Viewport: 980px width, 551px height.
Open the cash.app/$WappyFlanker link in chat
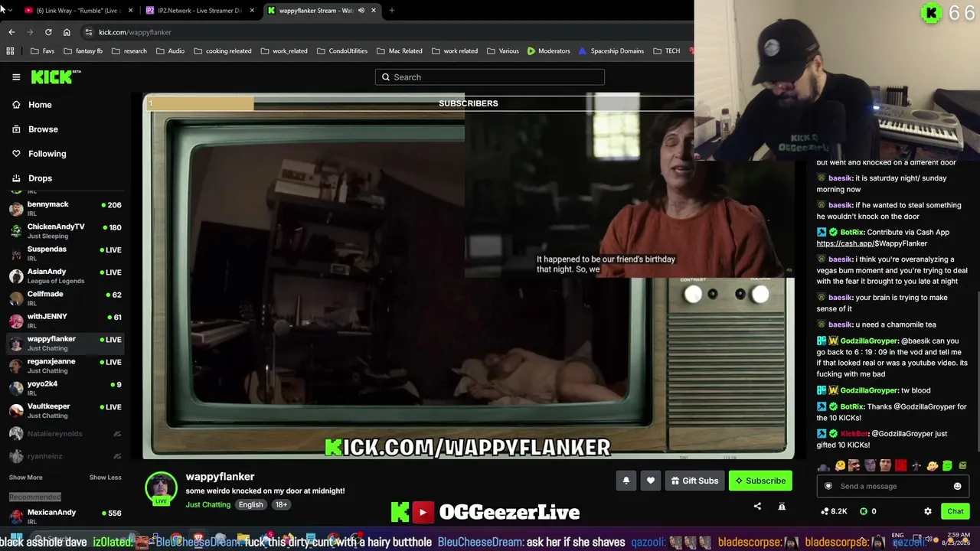[871, 243]
